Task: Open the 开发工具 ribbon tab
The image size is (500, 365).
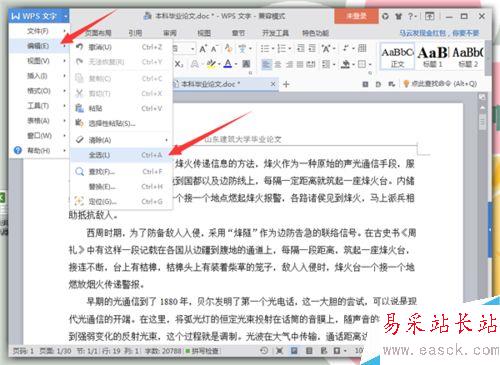Action: (275, 33)
